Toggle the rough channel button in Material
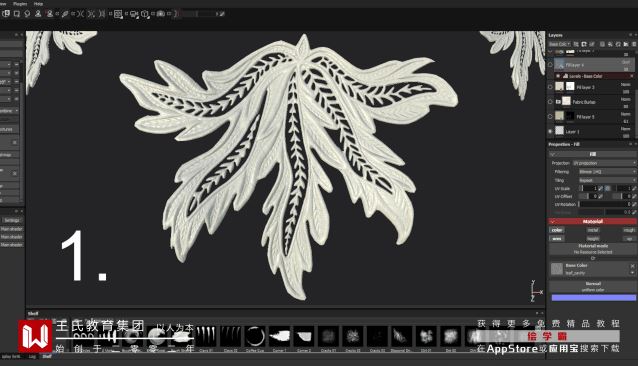Viewport: 638px width, 366px height. (x=629, y=230)
